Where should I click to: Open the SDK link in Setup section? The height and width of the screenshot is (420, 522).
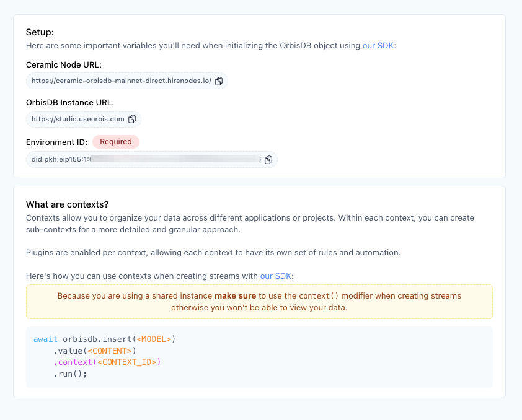(x=378, y=45)
